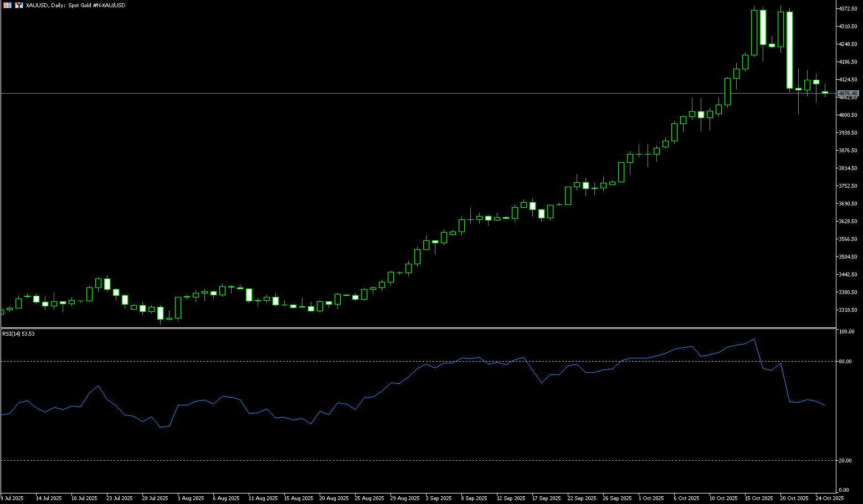This screenshot has height=504, width=863.
Task: Click the 9 Jul 2025 date on the time axis
Action: coord(12,498)
